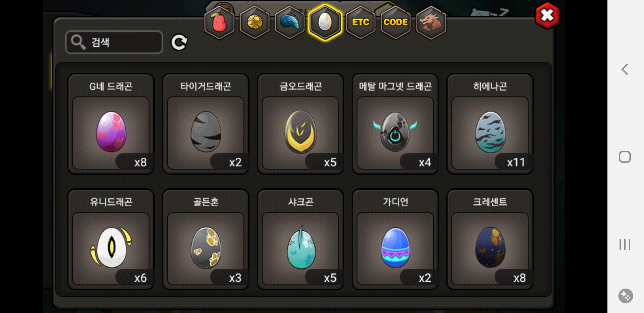
Task: Switch to the gold nugget tab
Action: [255, 23]
